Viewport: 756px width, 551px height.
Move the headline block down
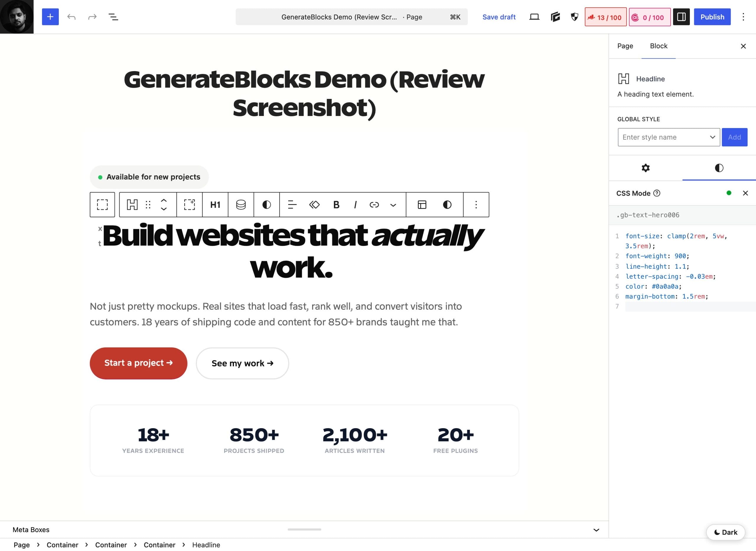(x=164, y=209)
